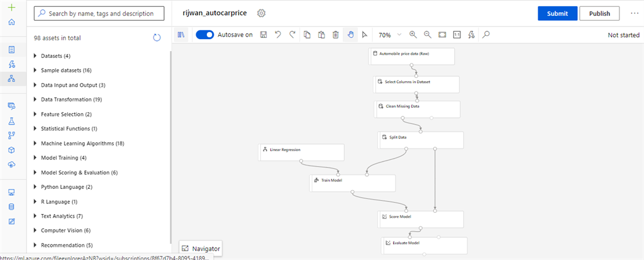Viewport: 644px width, 260px height.
Task: Click the green plus create-new icon
Action: click(12, 8)
